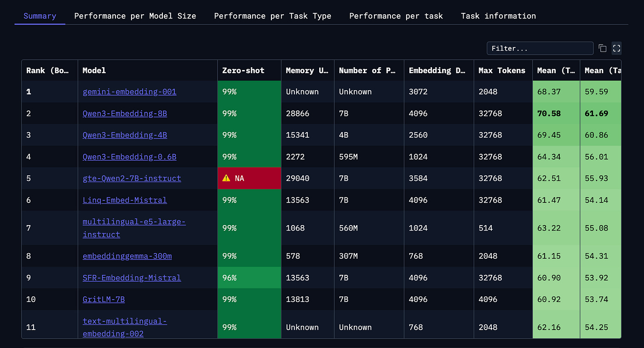
Task: Select the 2560 embedding dimension cell
Action: [x=439, y=135]
